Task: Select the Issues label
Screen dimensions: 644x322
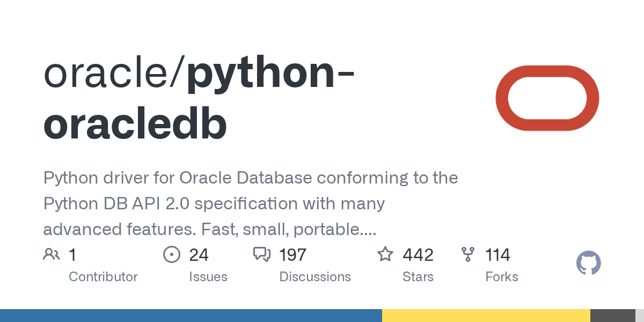Action: click(208, 277)
